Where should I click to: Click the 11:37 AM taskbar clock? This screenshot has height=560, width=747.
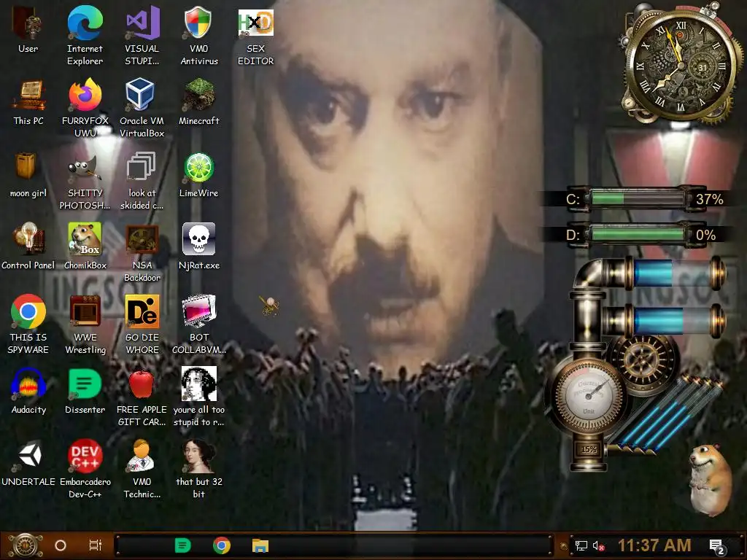coord(654,545)
